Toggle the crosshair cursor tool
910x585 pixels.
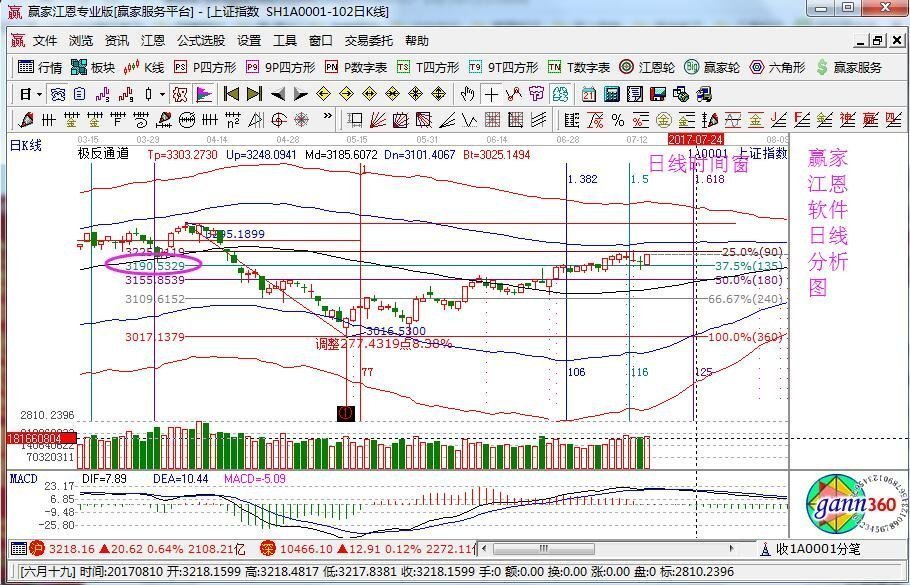[x=492, y=94]
